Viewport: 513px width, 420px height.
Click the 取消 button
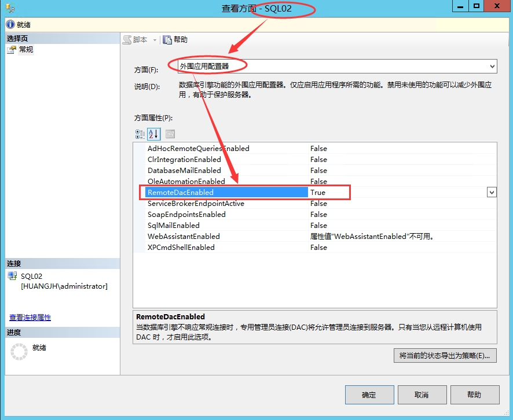[x=422, y=395]
